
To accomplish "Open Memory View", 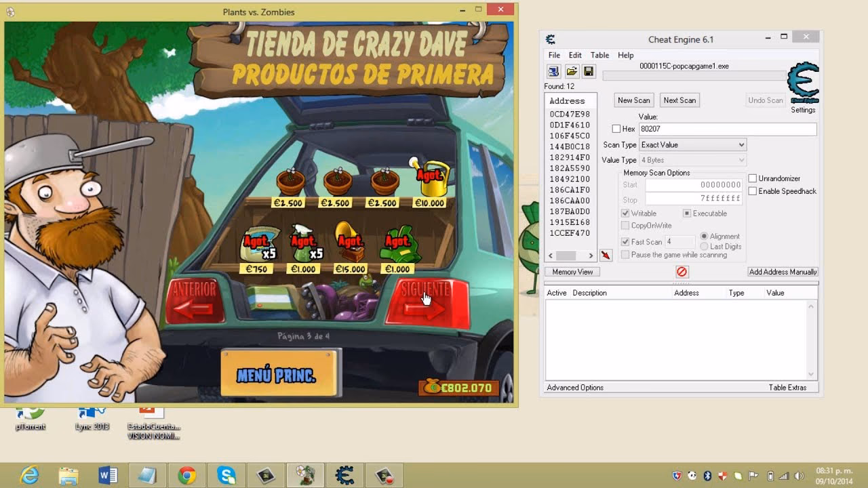I will pyautogui.click(x=572, y=272).
